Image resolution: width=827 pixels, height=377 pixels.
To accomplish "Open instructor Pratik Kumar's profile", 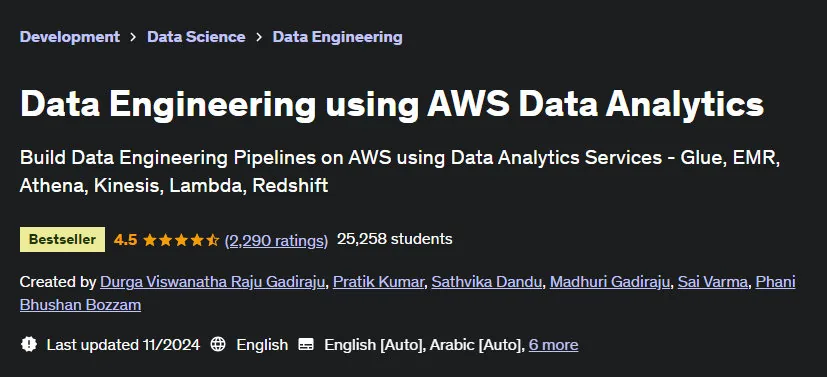I will [378, 283].
